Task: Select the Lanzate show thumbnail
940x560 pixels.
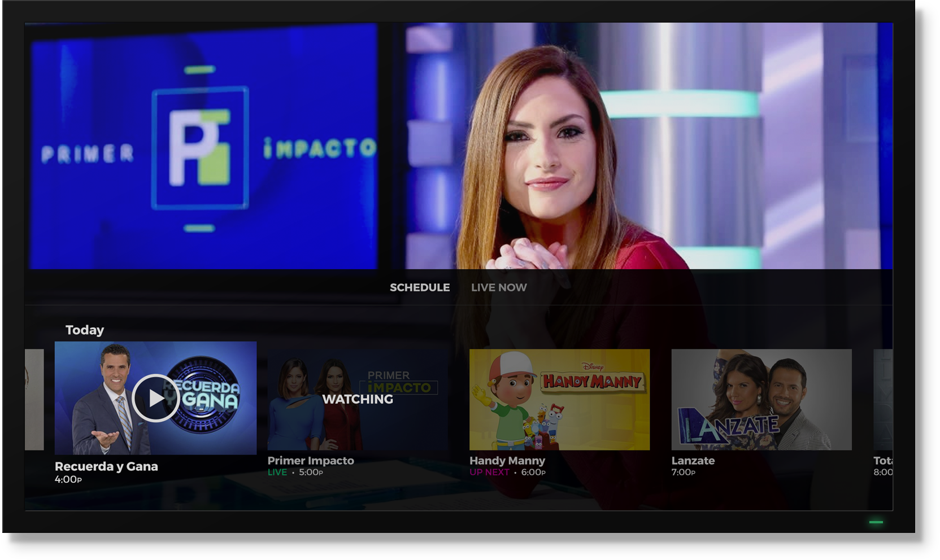Action: (x=761, y=399)
